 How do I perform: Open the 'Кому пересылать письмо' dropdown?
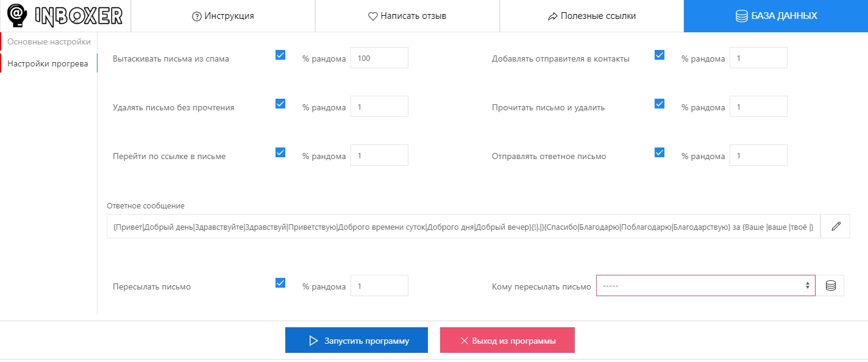(x=705, y=285)
